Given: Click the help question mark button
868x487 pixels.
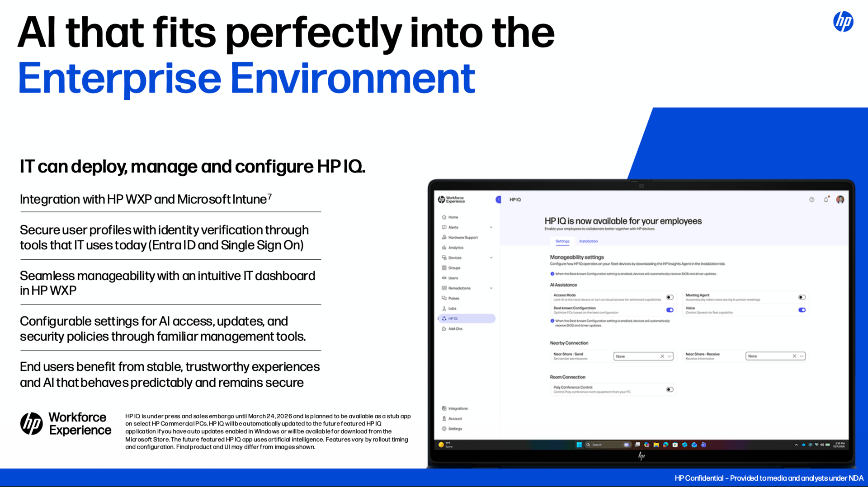Looking at the screenshot, I should pos(811,200).
